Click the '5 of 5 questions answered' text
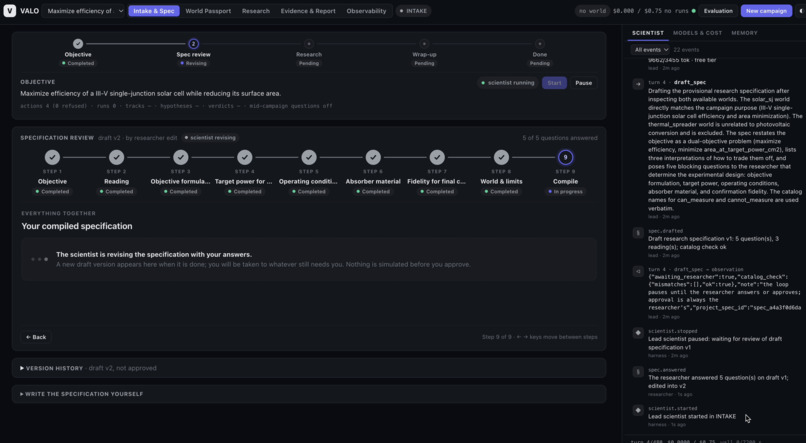This screenshot has width=806, height=443. tap(560, 138)
